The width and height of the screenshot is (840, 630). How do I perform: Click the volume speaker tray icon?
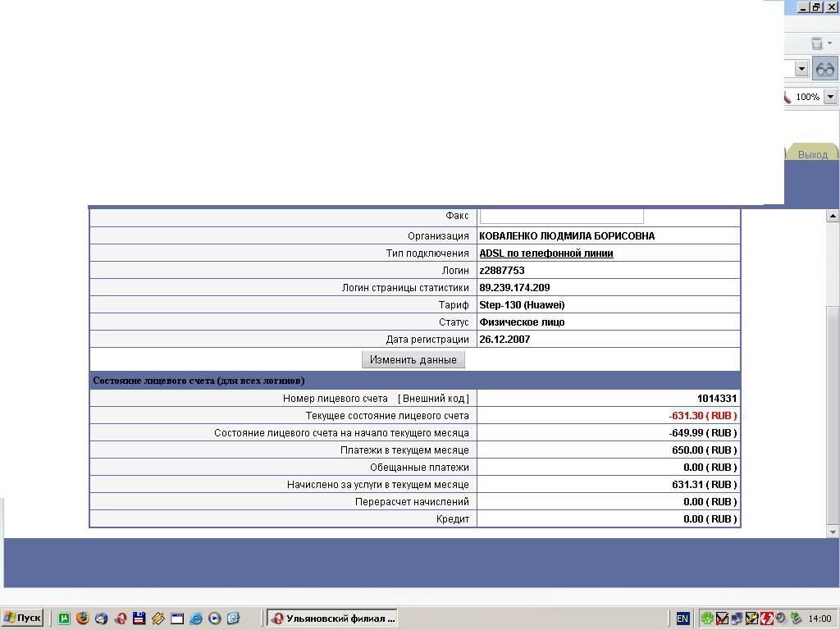point(781,619)
